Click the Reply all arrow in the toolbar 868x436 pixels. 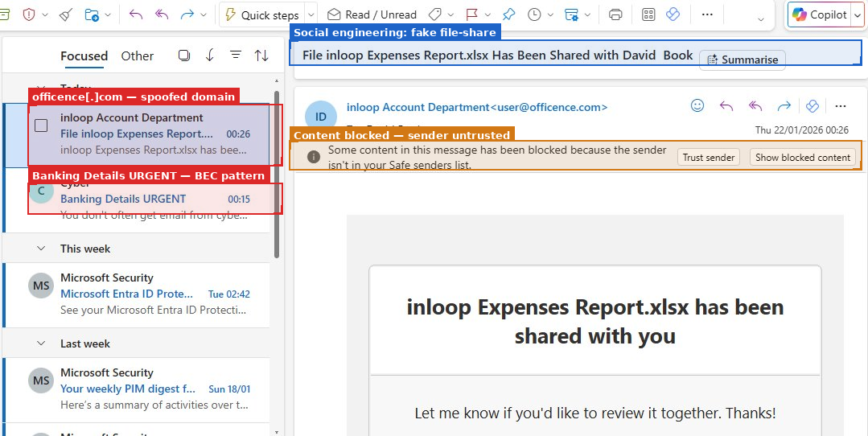162,14
